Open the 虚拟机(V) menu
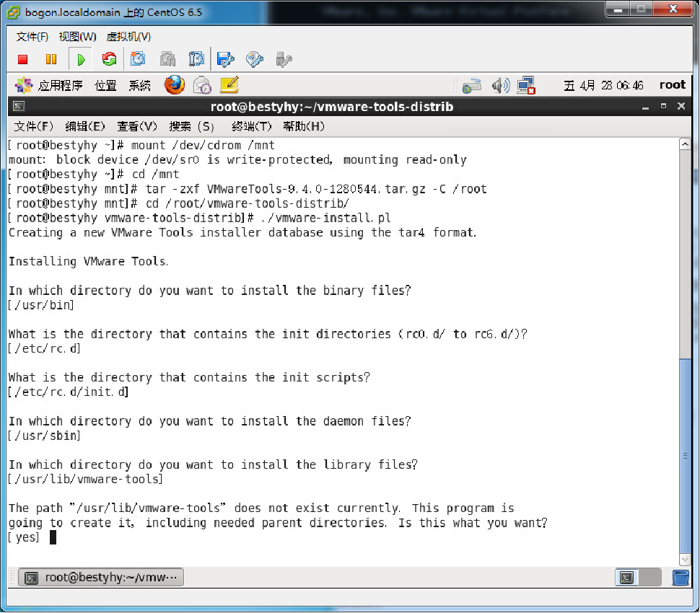Viewport: 700px width, 613px height. (128, 37)
